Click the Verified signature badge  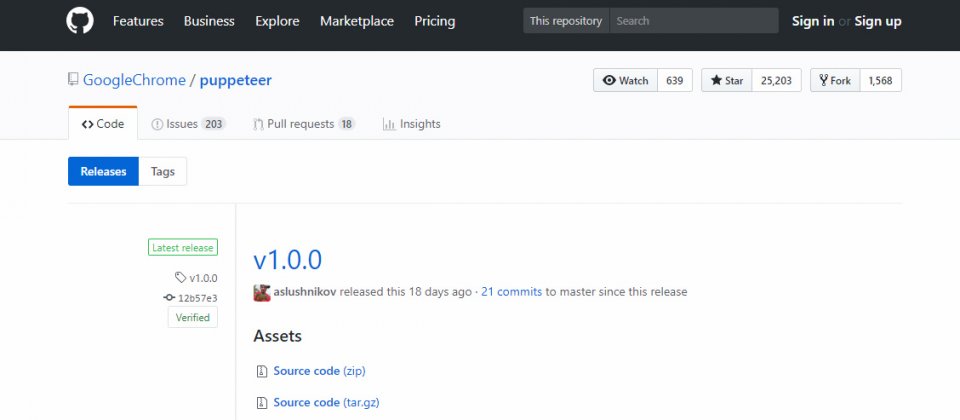click(193, 318)
